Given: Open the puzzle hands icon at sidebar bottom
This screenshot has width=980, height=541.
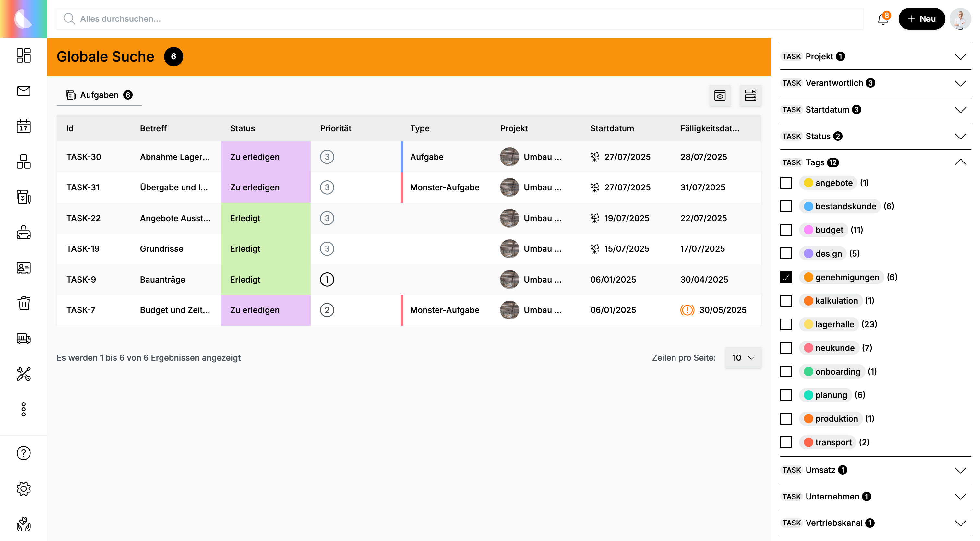Looking at the screenshot, I should [24, 524].
